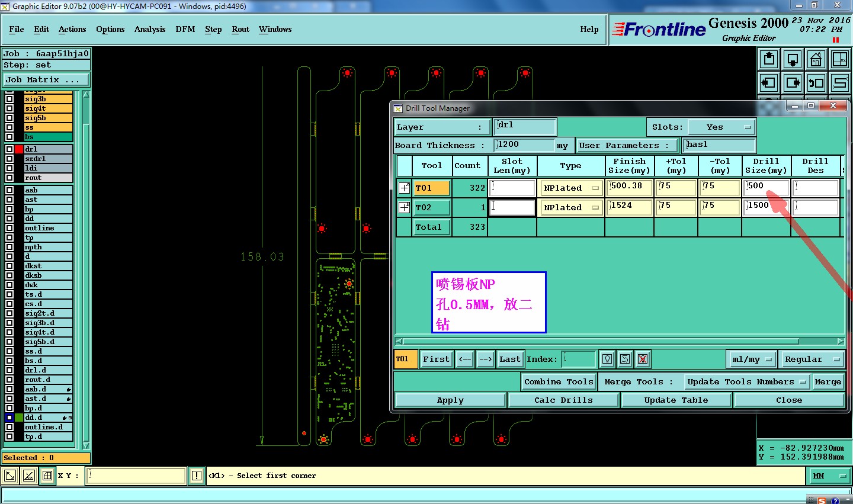Click the pan left arrow icon
The image size is (853, 504).
[769, 83]
